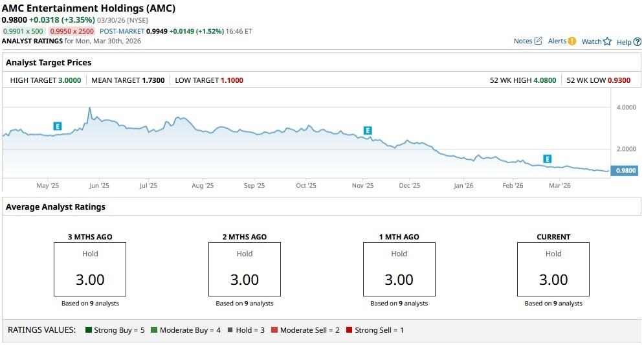
Task: Click the Oct '25 axis label
Action: (306, 186)
